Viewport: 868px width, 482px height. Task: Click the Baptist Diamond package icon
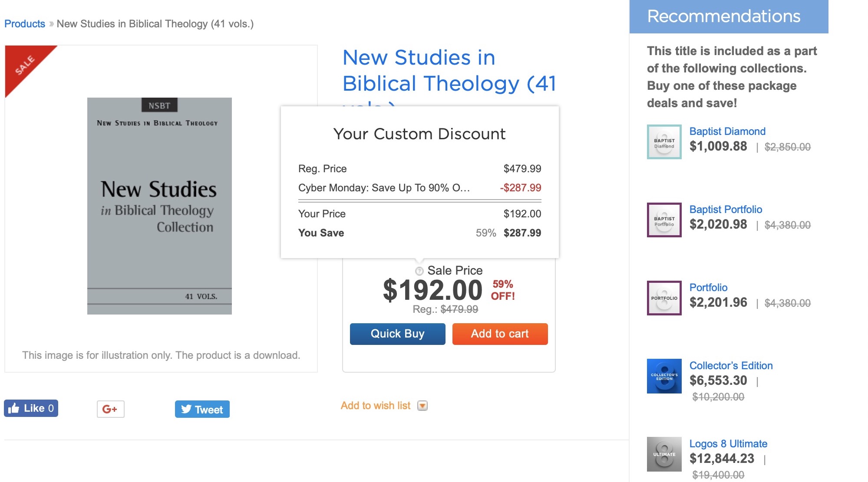click(664, 142)
